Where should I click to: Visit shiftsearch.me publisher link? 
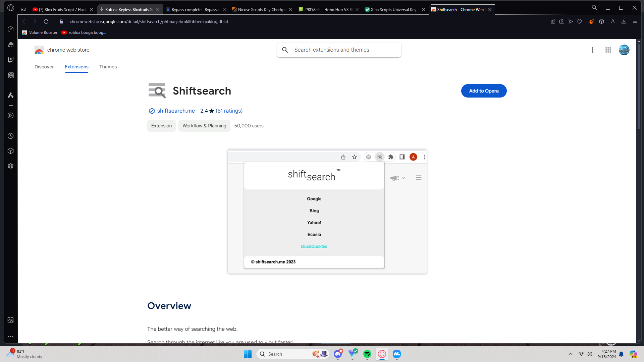pyautogui.click(x=176, y=111)
